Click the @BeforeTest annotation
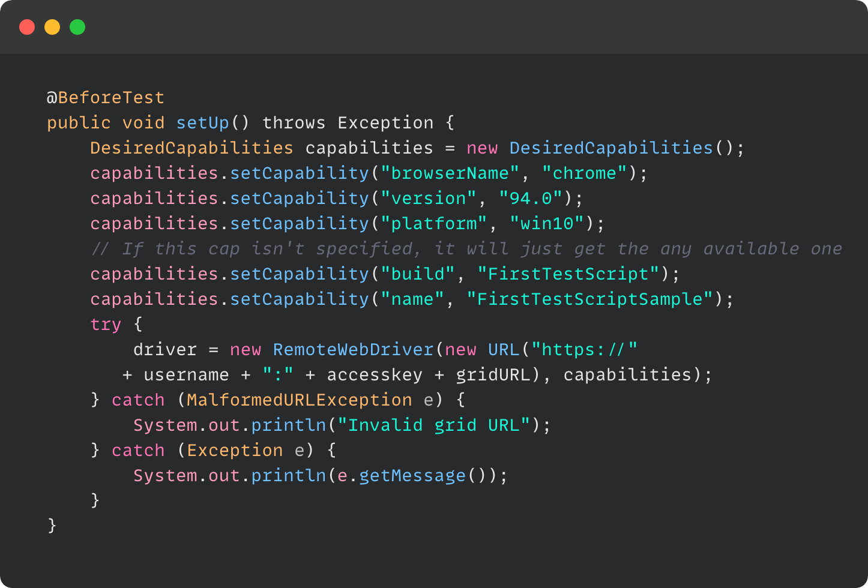Screen dimensions: 868x588 click(x=105, y=97)
